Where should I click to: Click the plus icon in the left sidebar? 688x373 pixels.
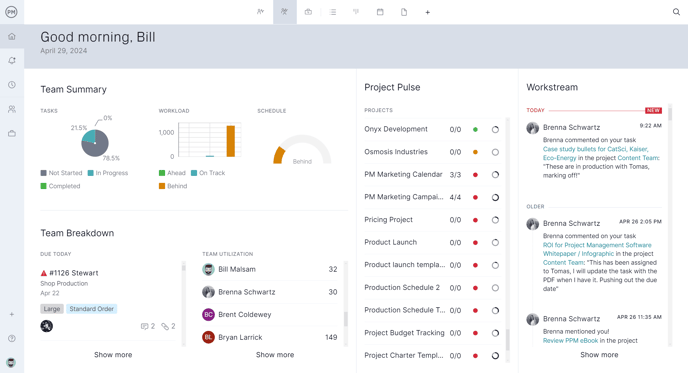[12, 314]
